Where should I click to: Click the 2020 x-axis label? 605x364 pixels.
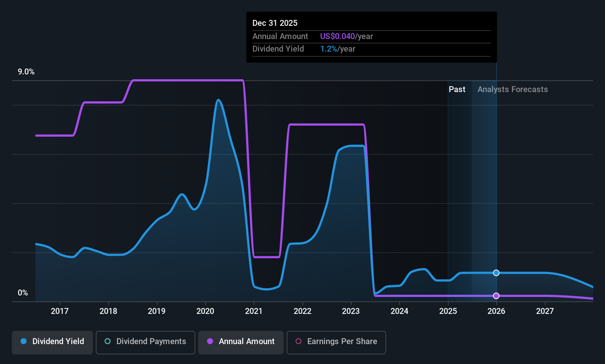(205, 311)
